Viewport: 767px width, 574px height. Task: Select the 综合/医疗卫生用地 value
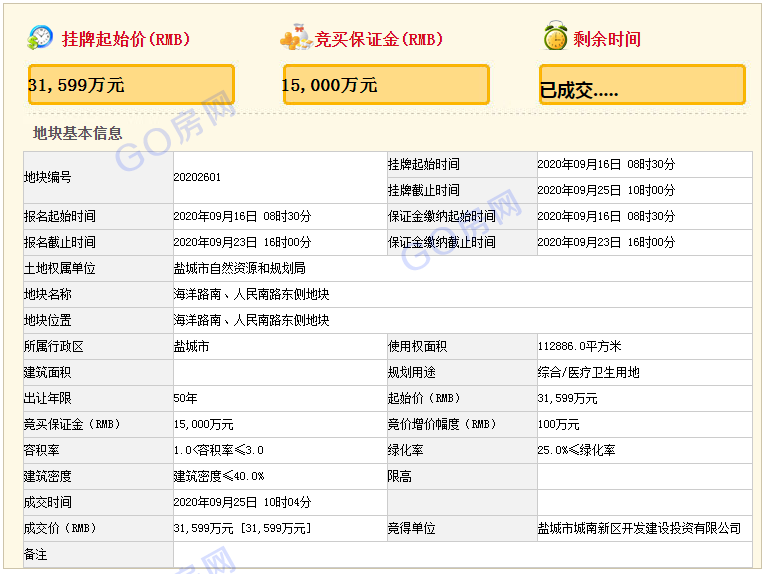pyautogui.click(x=588, y=372)
